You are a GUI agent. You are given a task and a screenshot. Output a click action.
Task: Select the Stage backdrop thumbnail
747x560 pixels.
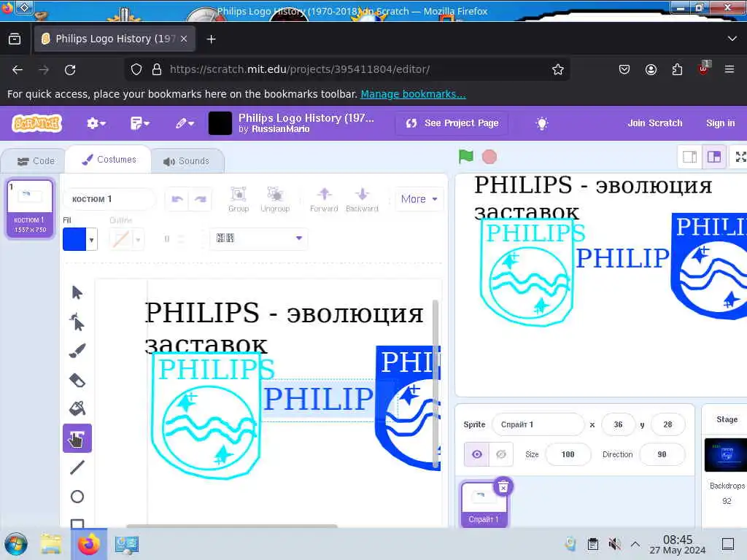click(x=726, y=455)
